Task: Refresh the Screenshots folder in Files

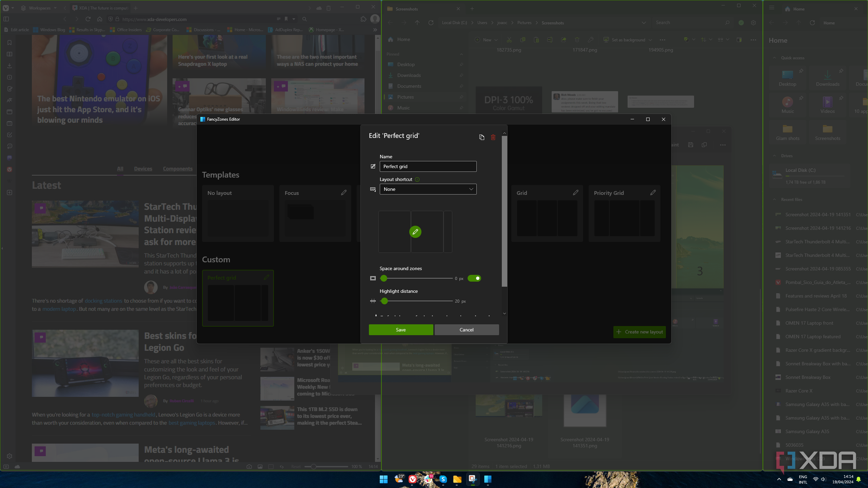Action: (431, 23)
